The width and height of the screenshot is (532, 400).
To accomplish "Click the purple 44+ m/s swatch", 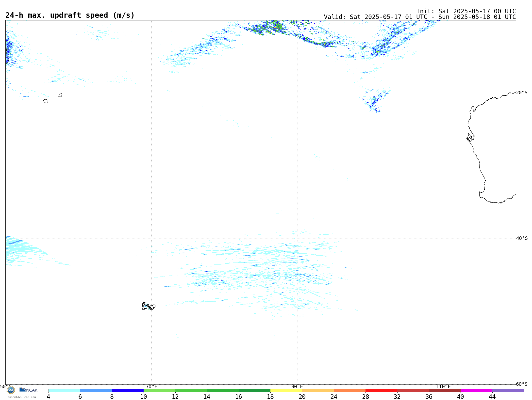I will click(x=508, y=390).
